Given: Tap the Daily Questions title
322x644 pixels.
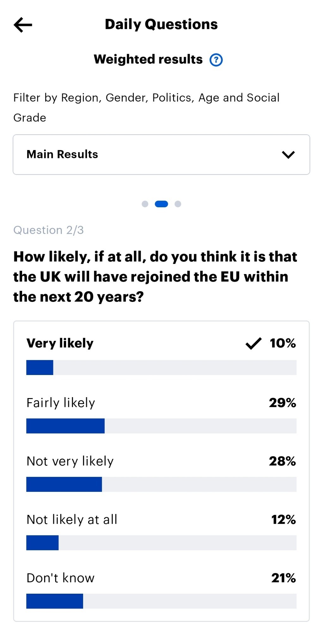Looking at the screenshot, I should tap(161, 24).
